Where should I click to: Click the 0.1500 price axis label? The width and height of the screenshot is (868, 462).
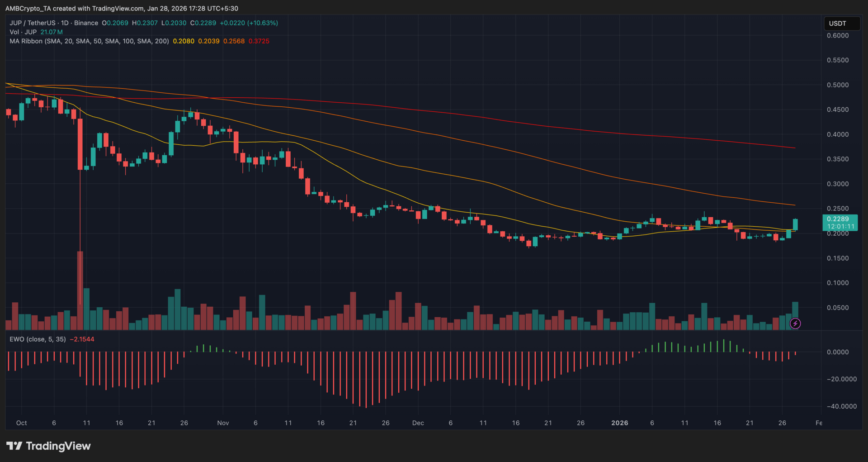838,258
